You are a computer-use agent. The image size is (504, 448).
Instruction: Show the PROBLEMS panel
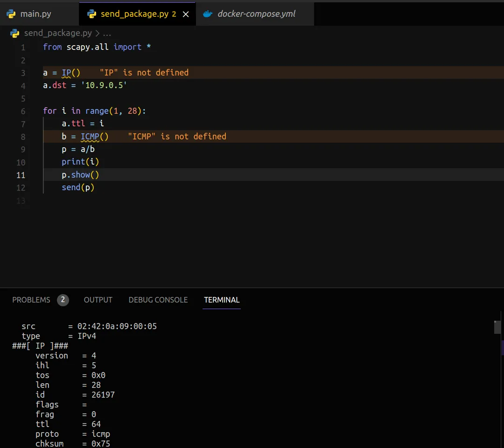pyautogui.click(x=31, y=300)
